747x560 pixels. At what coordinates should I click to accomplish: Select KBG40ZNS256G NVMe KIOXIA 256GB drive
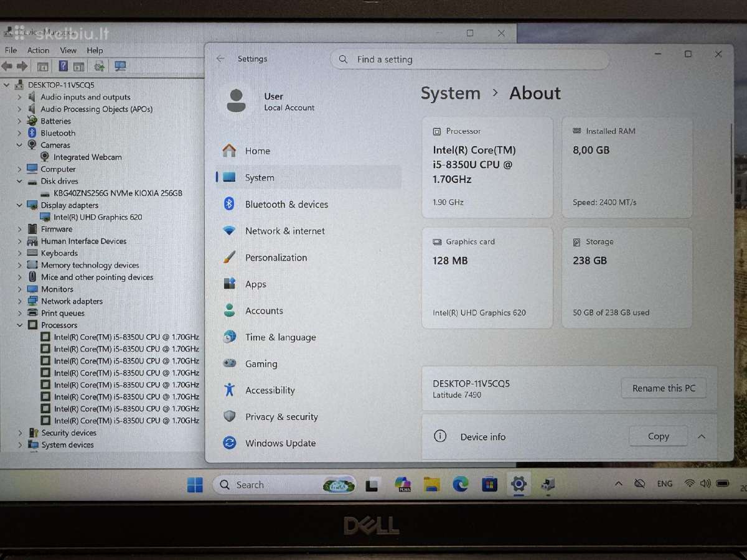(118, 194)
